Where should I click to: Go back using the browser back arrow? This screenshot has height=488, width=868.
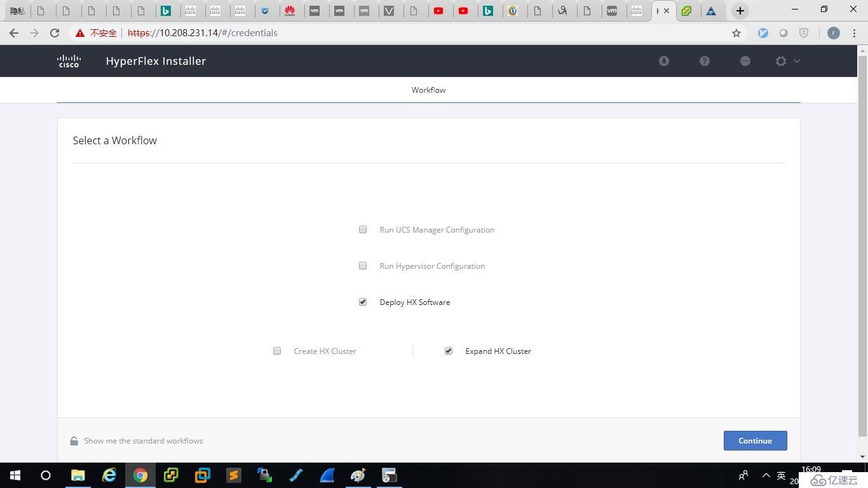click(x=14, y=33)
